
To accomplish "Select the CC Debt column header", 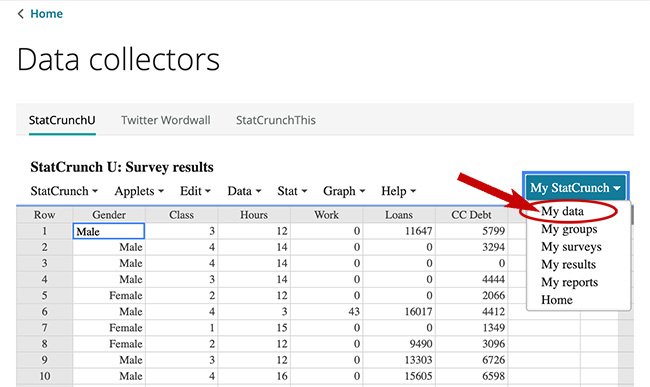I will tap(471, 215).
